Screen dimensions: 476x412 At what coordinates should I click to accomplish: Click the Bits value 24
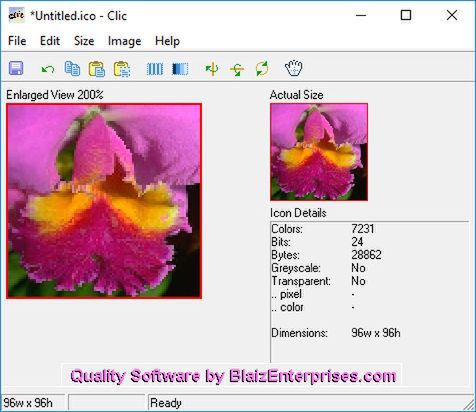click(x=357, y=242)
